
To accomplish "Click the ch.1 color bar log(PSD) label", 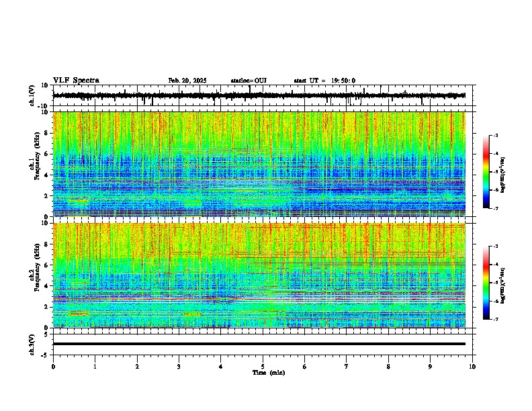I will (x=503, y=175).
